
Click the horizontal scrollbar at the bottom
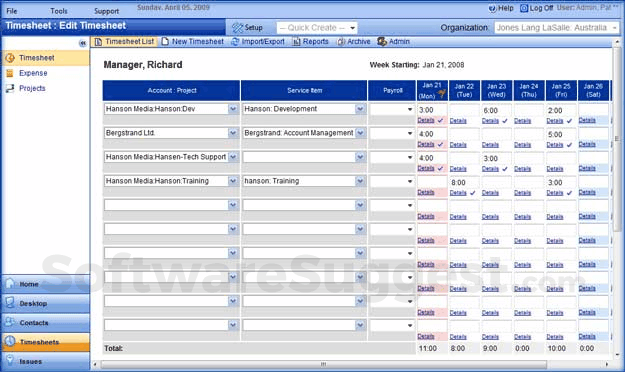(323, 364)
